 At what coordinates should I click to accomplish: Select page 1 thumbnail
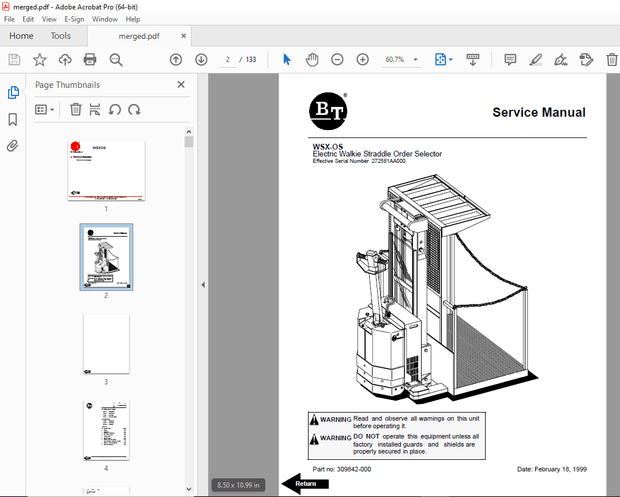point(106,171)
